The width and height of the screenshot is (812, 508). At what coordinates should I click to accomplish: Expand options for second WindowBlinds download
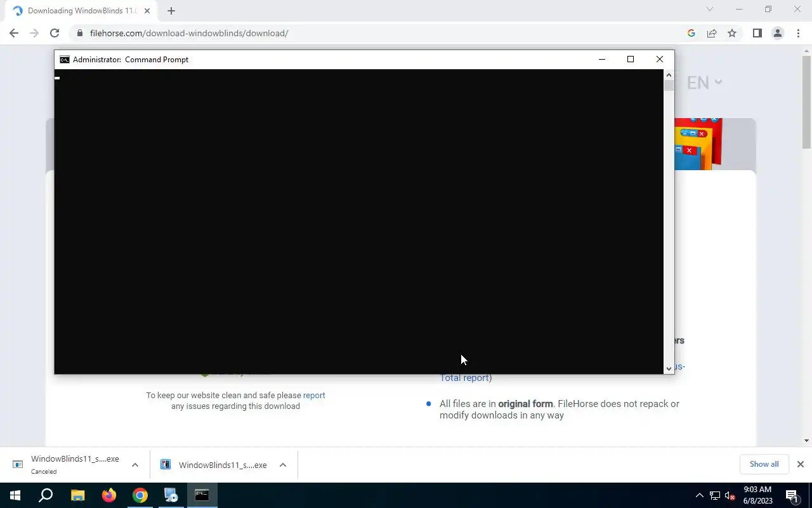(x=283, y=465)
